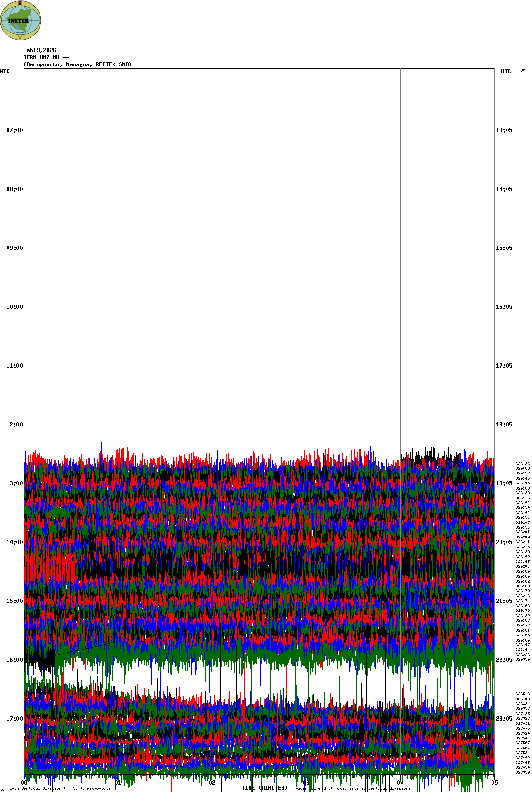
Task: Click the Aeropuerto, Managua, REFTEK SMA text
Action: (78, 64)
